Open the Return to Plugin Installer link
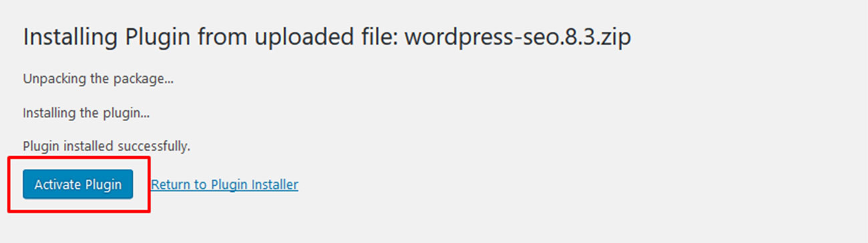 [x=225, y=184]
